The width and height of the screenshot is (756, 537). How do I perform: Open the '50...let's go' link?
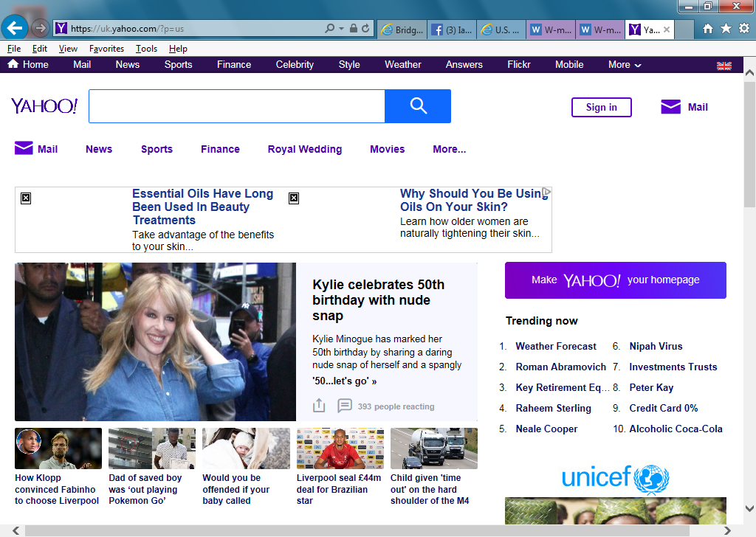tap(344, 381)
